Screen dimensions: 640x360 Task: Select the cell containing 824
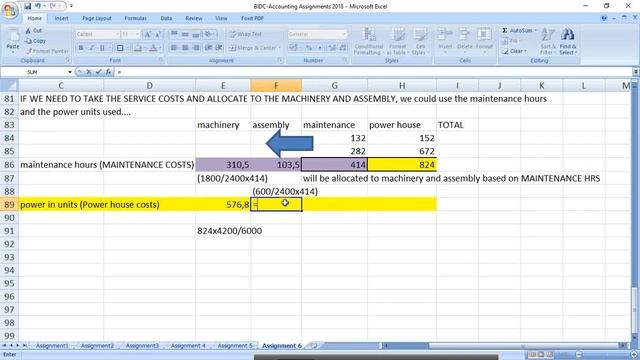pyautogui.click(x=402, y=164)
